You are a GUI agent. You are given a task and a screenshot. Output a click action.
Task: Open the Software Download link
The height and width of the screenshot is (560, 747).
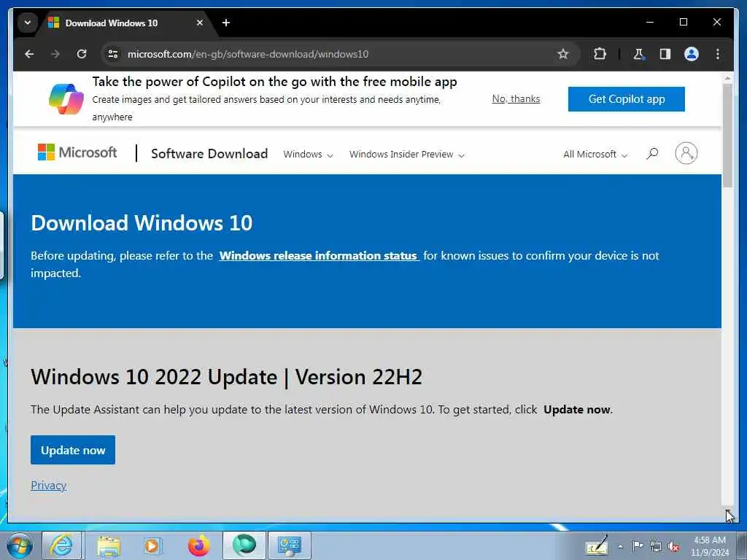[209, 154]
